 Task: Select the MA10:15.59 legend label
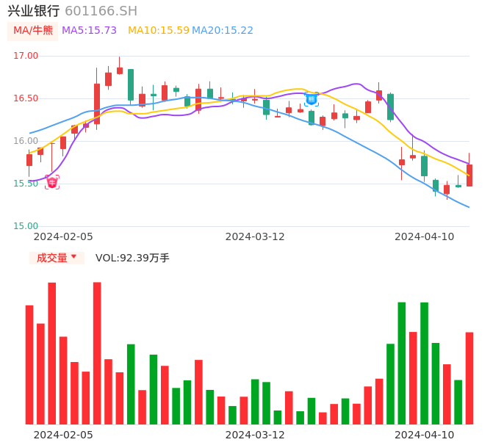[x=159, y=31]
